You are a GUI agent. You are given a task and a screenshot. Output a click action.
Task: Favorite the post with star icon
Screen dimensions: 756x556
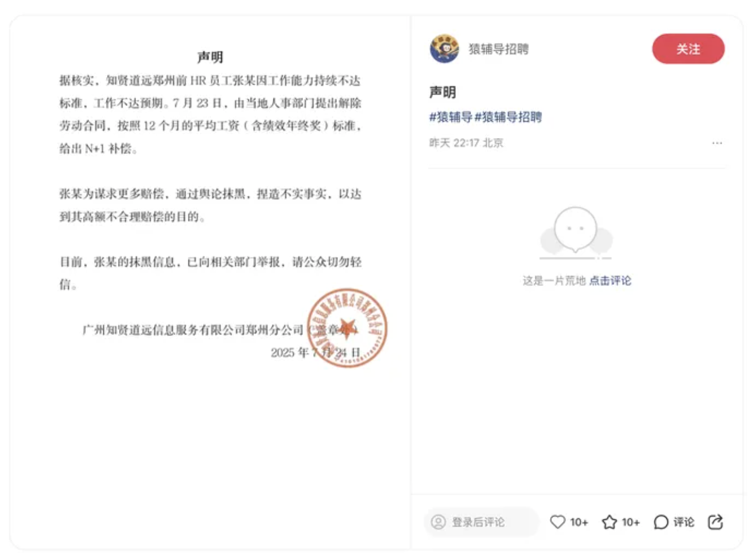[609, 522]
